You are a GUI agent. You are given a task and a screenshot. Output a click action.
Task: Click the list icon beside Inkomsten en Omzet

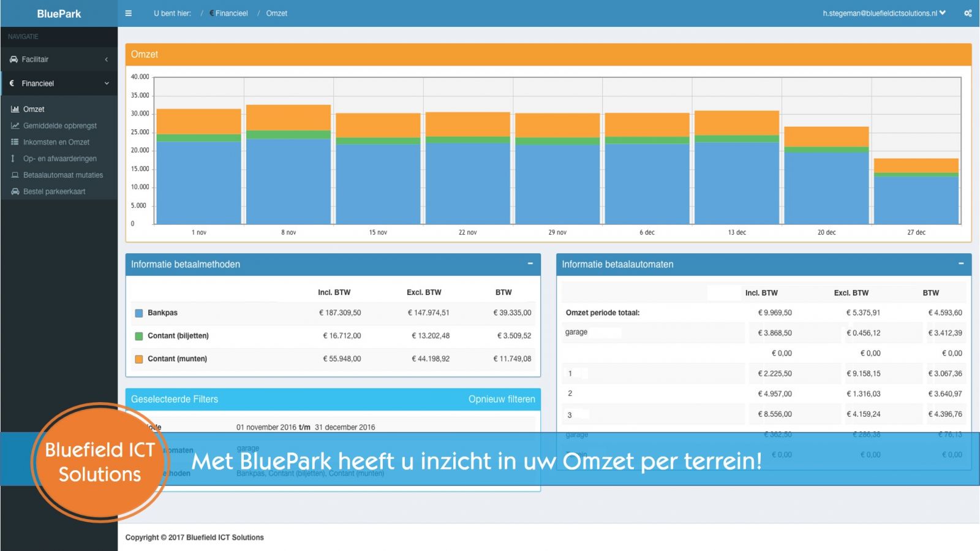point(15,142)
